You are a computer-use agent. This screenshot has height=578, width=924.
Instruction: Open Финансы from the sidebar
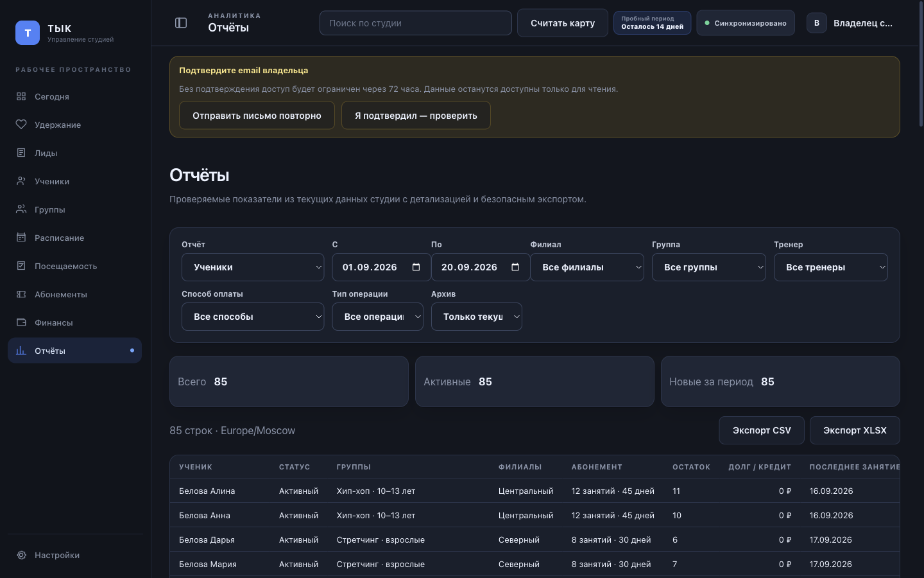pos(74,322)
